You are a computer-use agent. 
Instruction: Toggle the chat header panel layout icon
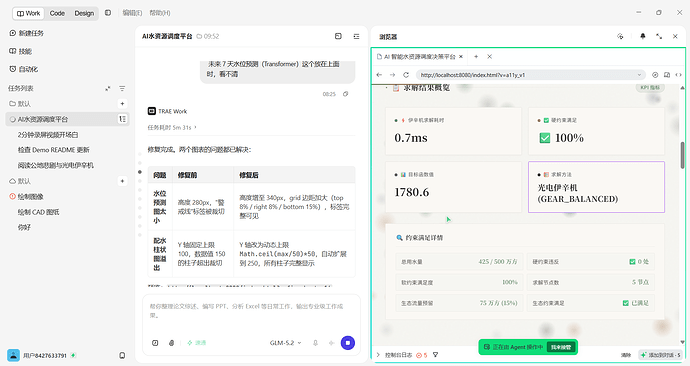(x=338, y=36)
